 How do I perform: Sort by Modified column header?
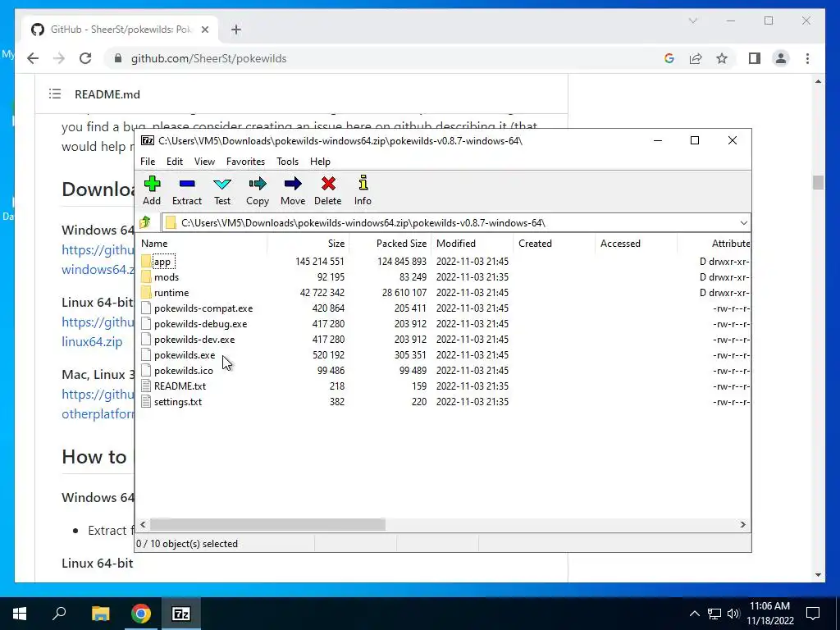(472, 243)
